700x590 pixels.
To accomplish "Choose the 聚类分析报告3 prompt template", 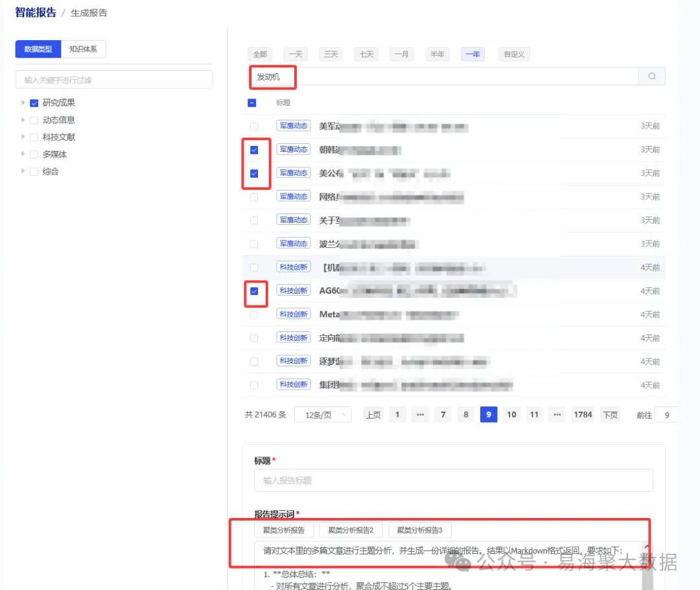I will point(419,530).
